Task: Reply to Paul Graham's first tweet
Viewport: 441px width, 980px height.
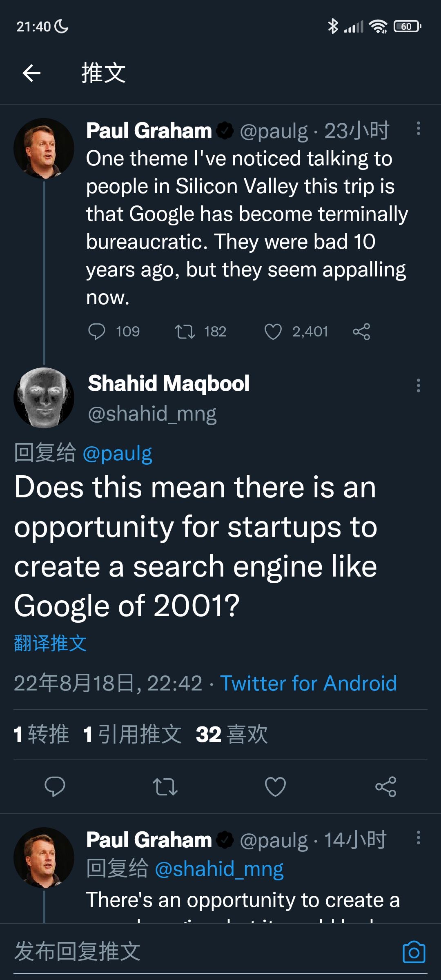Action: point(97,332)
